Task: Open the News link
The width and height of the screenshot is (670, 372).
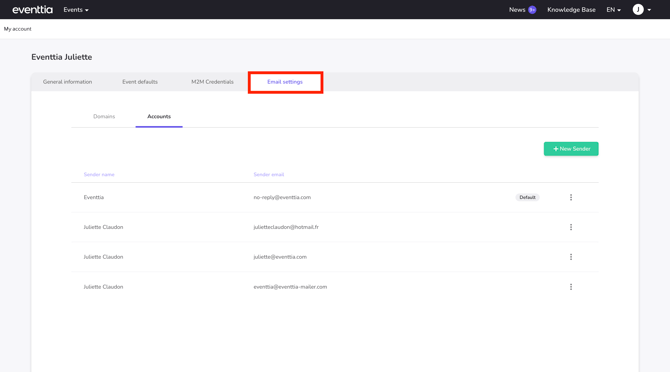Action: tap(517, 9)
